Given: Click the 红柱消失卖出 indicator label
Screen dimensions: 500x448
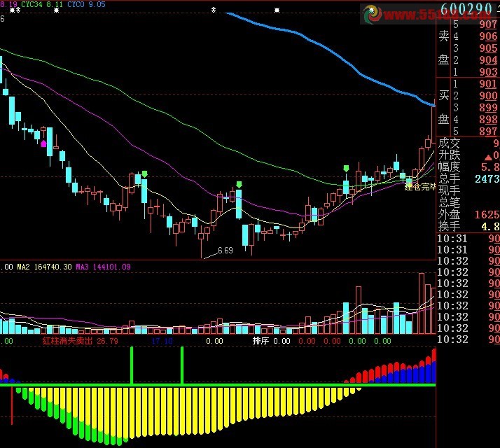Looking at the screenshot, I should click(69, 341).
